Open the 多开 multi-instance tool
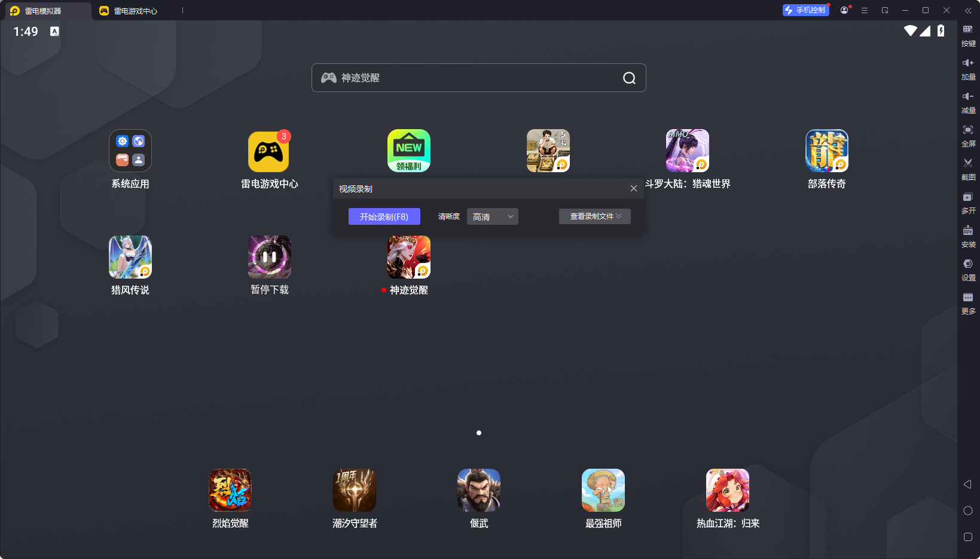980x559 pixels. [x=968, y=203]
